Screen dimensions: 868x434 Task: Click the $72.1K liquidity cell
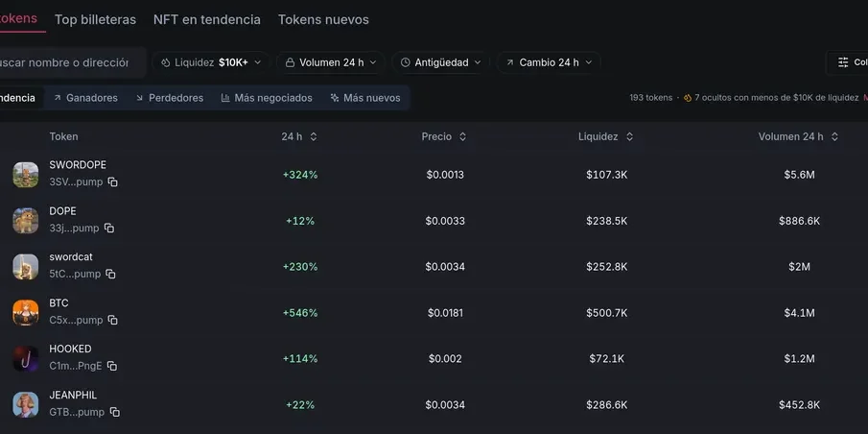click(x=607, y=358)
